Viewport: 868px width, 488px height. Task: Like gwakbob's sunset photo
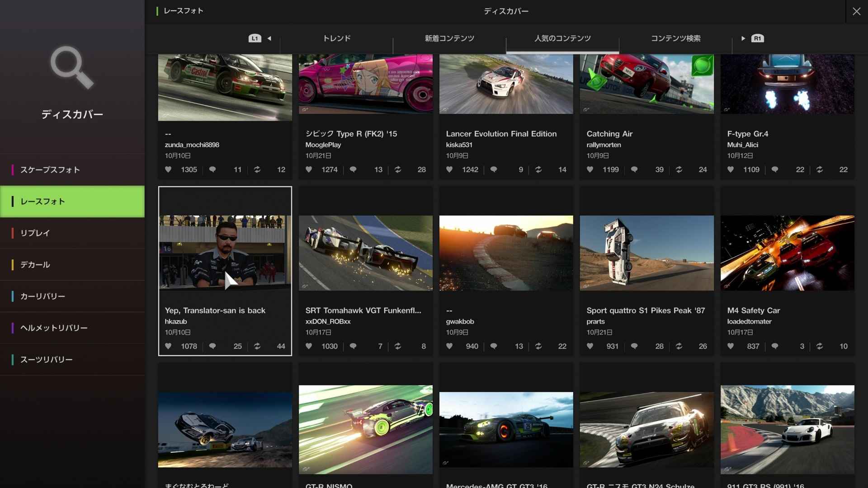pyautogui.click(x=449, y=346)
